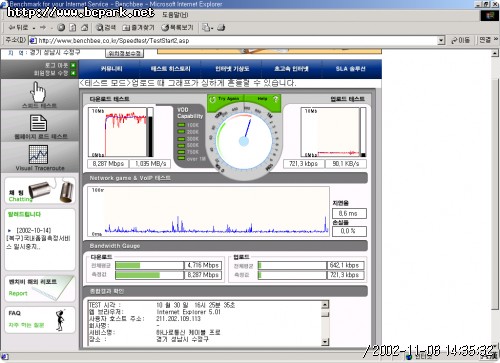Open the 초고속 인터넷 navigation tab

(x=291, y=69)
